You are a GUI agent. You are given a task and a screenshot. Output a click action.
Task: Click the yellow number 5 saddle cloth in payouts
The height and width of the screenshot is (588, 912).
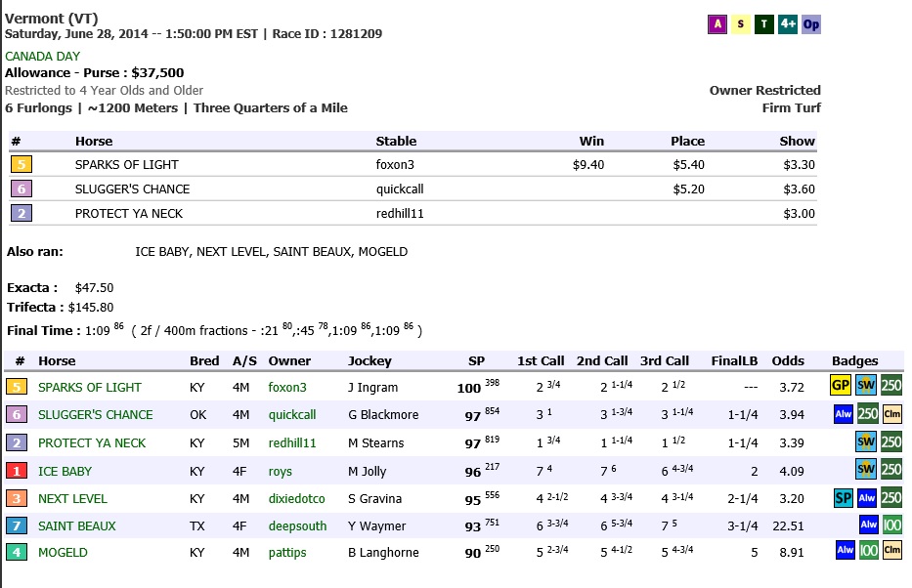[x=22, y=164]
